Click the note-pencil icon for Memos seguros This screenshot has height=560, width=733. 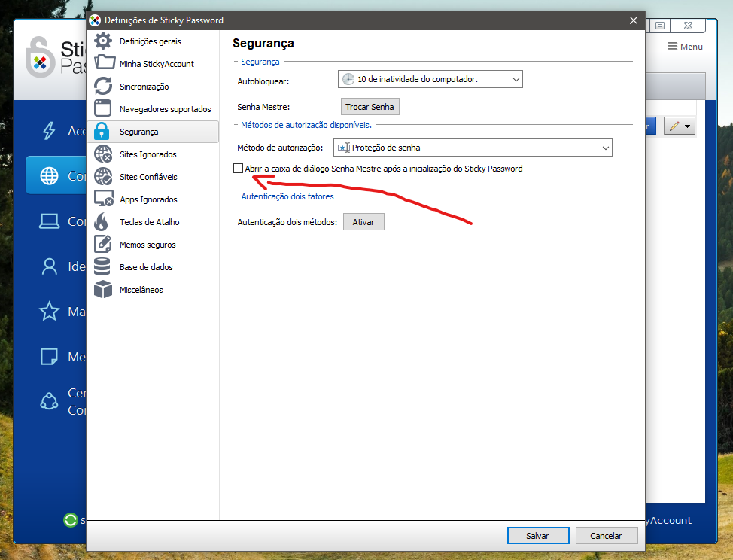tap(103, 244)
